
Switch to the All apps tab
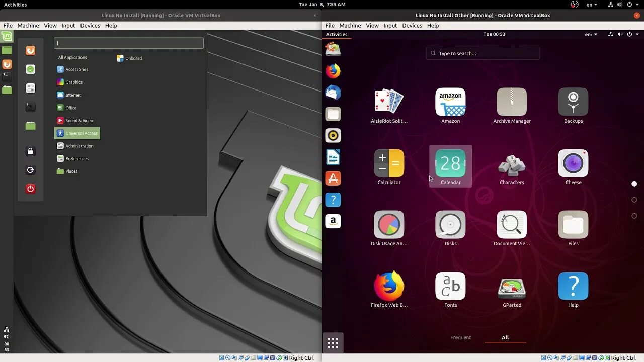[x=505, y=337]
